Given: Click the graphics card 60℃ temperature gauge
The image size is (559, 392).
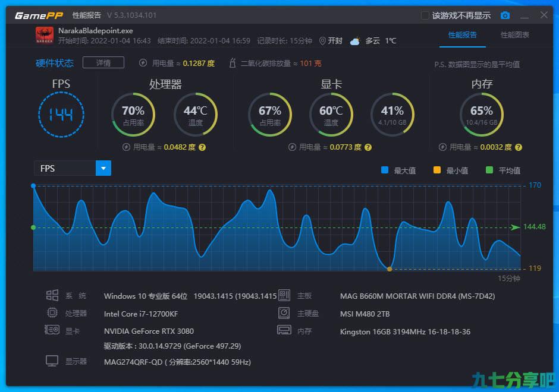Looking at the screenshot, I should (x=331, y=115).
